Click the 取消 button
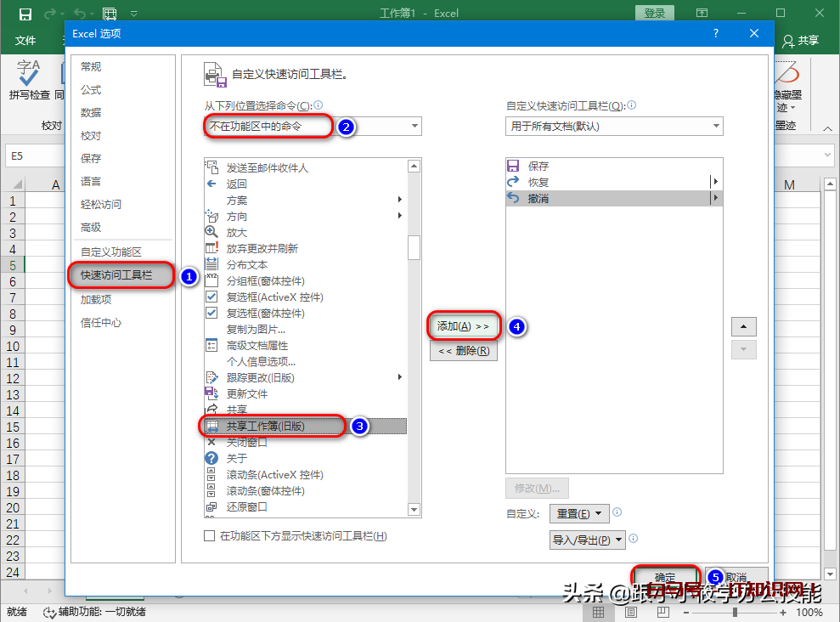The height and width of the screenshot is (622, 840). coord(736,577)
